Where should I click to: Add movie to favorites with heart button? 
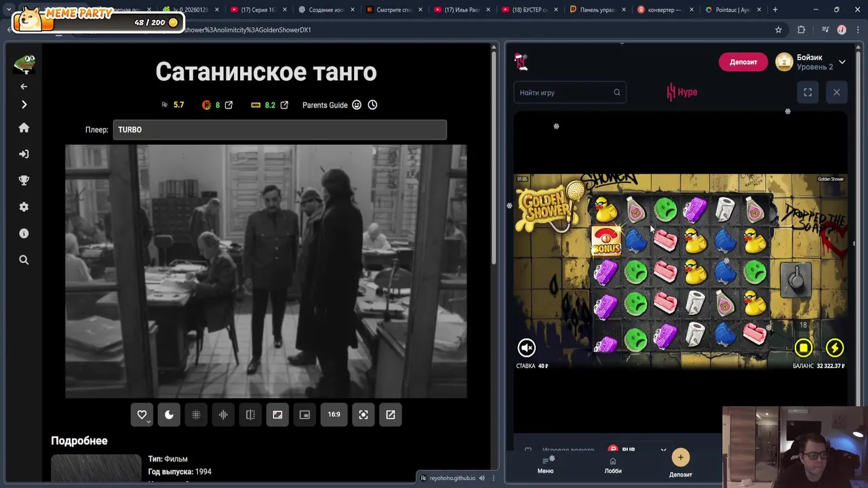coord(142,415)
